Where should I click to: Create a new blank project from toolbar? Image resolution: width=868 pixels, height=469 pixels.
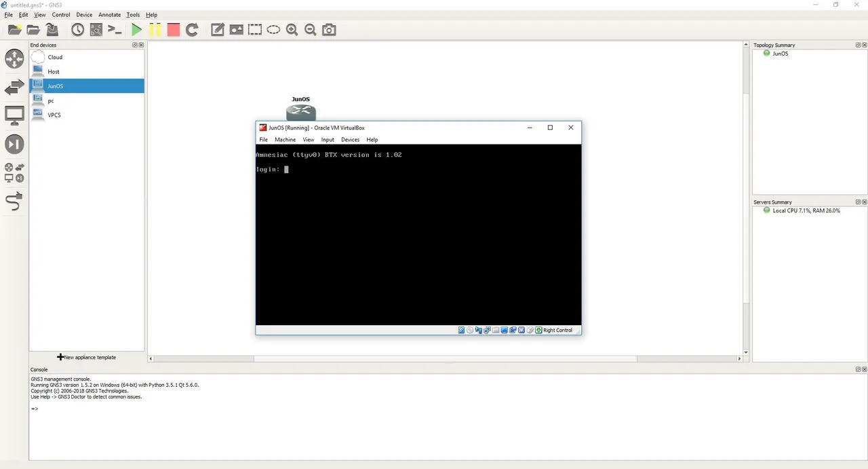pos(14,30)
